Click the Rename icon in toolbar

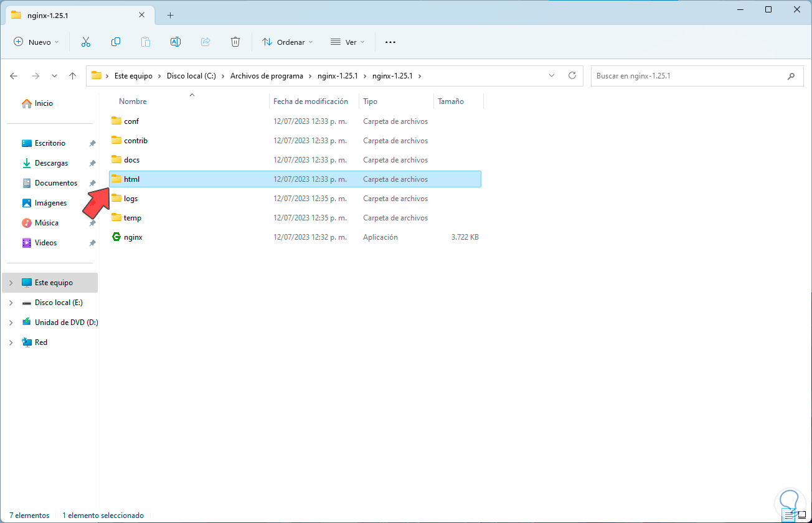pyautogui.click(x=176, y=42)
